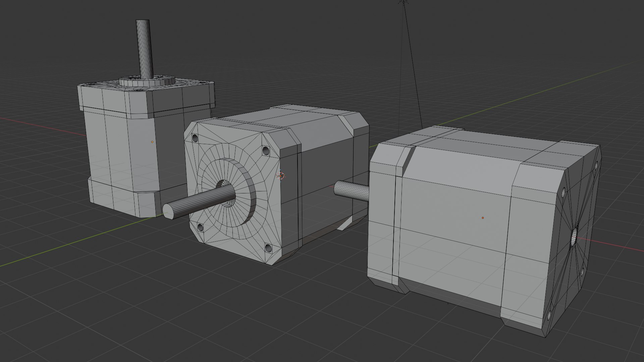Click the bottom-right mounting hole on middle faceplate
The height and width of the screenshot is (362, 644).
[268, 248]
